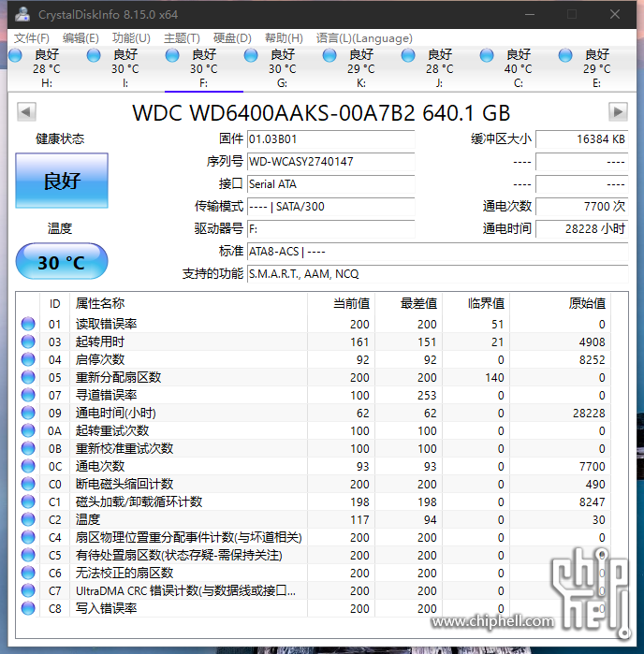Click the status orb for UltraDMA CRC row
644x654 pixels.
[28, 590]
